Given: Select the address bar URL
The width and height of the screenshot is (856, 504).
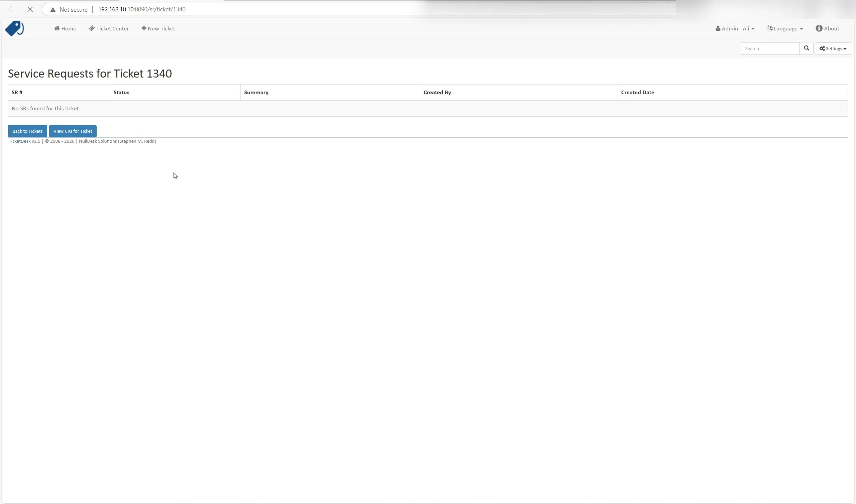Looking at the screenshot, I should 142,9.
